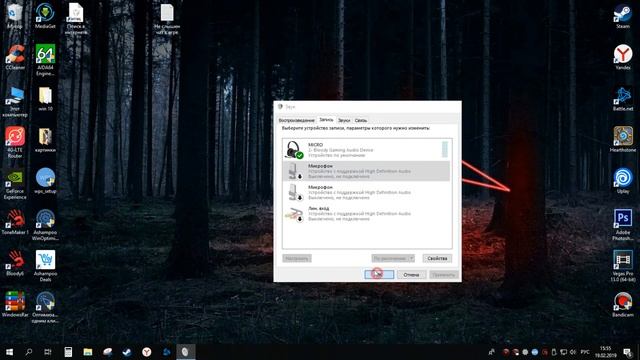Switch to the Запись tab
The image size is (640, 360).
(x=326, y=120)
